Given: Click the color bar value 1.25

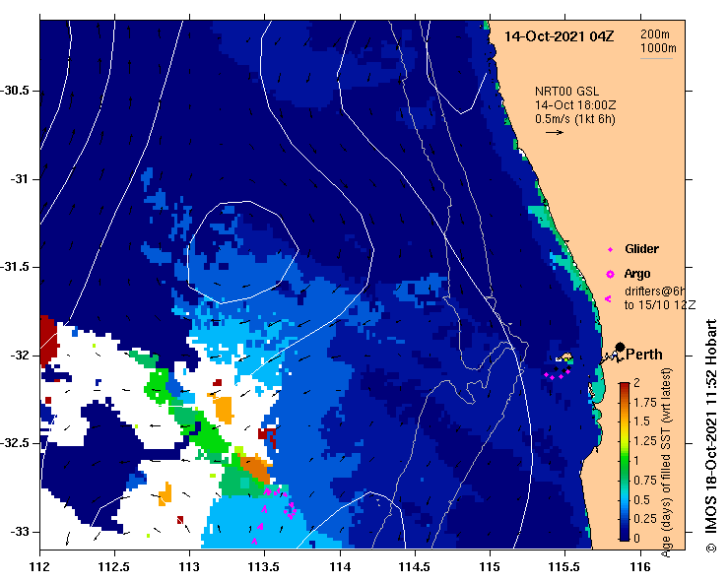Looking at the screenshot, I should (x=645, y=441).
